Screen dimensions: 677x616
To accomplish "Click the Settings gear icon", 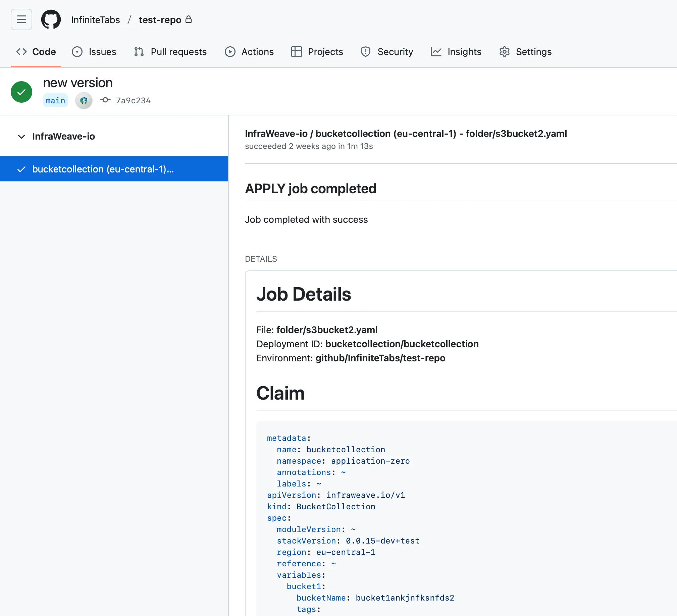I will [x=504, y=52].
